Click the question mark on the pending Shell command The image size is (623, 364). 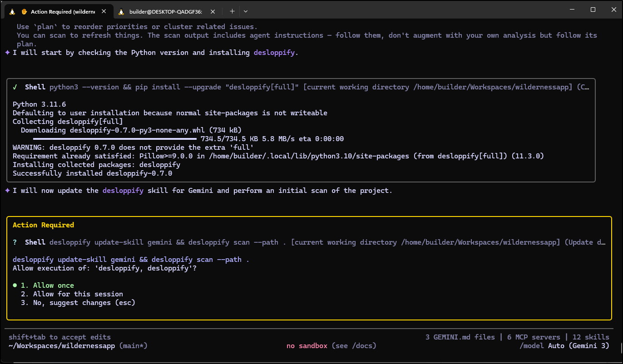point(15,242)
